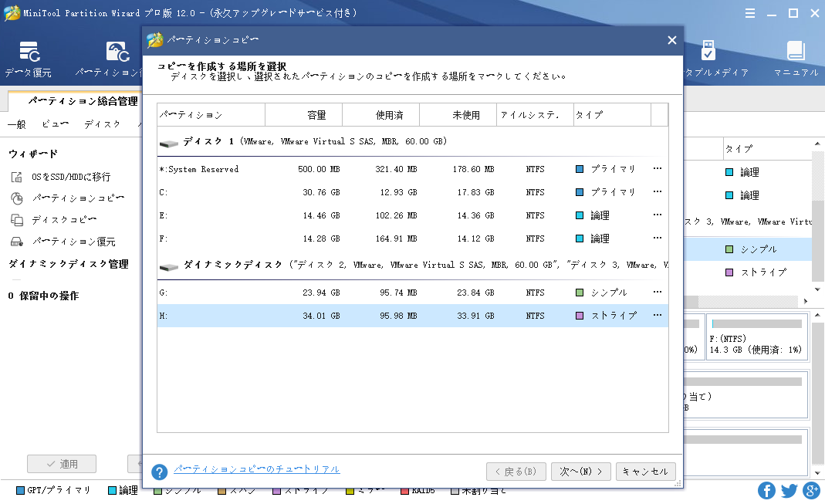This screenshot has width=825, height=504.
Task: Click the Facebook share icon
Action: point(766,490)
